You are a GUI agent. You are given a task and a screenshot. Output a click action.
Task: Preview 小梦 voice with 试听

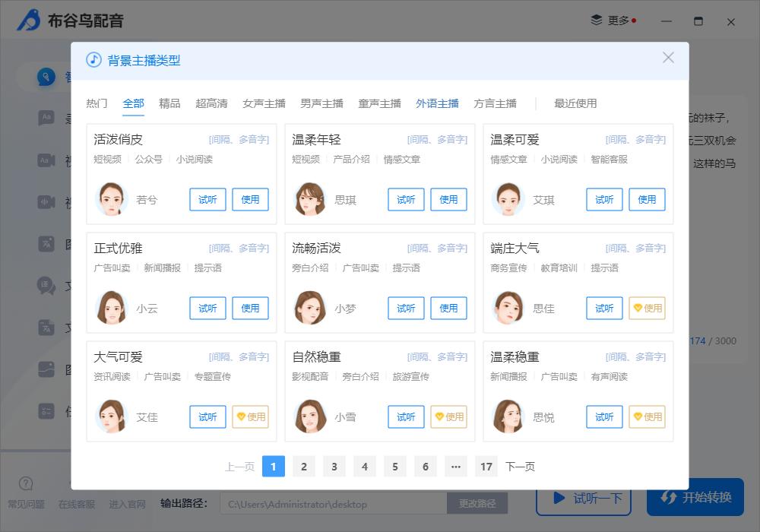pos(406,308)
